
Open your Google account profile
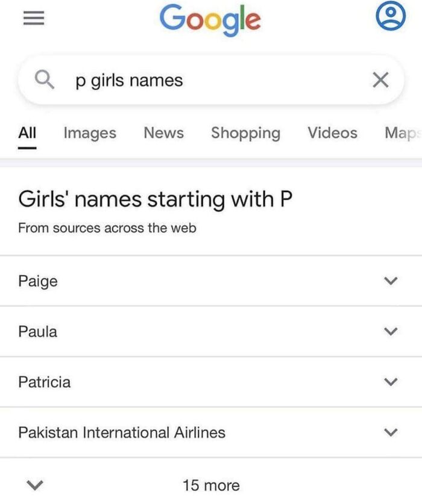click(392, 16)
